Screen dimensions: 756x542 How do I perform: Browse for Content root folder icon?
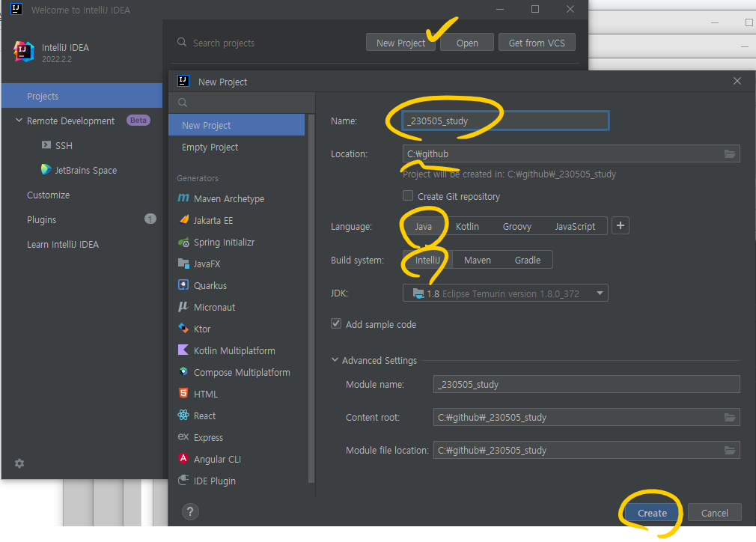(730, 417)
